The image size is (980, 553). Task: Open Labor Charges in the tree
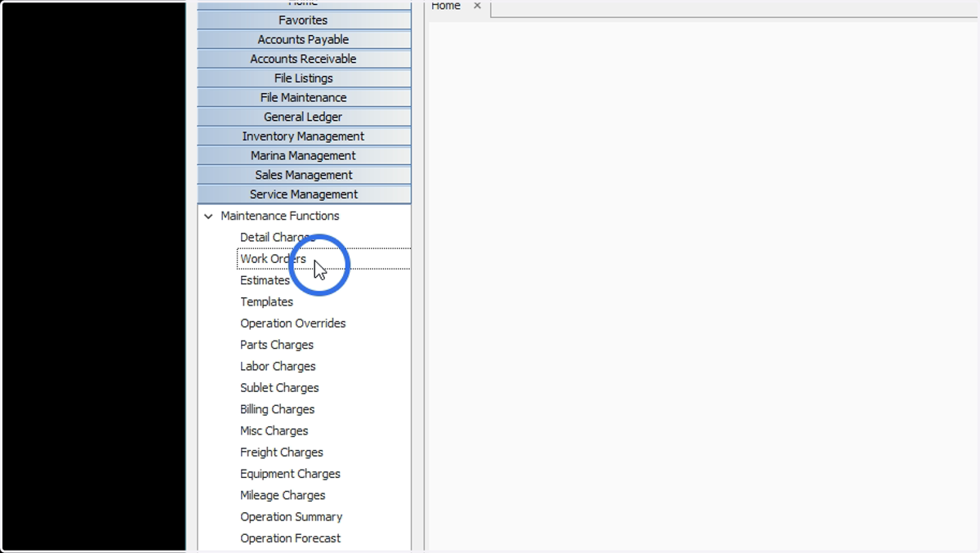coord(278,366)
